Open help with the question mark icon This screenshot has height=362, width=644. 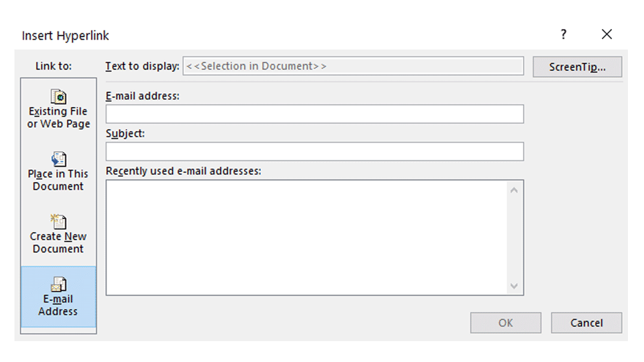pyautogui.click(x=563, y=35)
